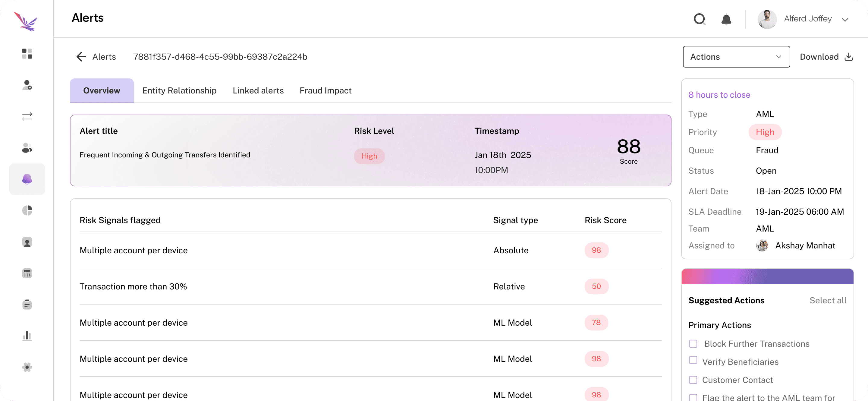Open the alerts bell icon in sidebar
The image size is (868, 401).
pos(27,179)
